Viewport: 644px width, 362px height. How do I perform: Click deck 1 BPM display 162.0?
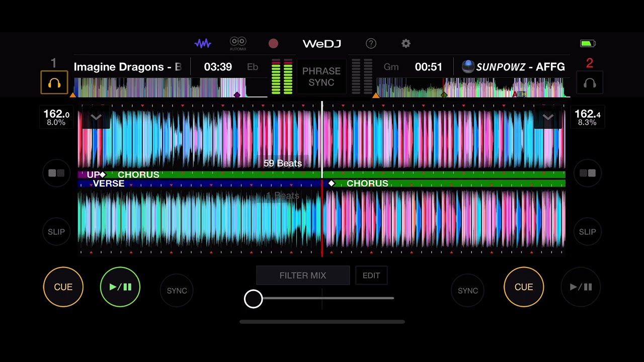coord(56,118)
